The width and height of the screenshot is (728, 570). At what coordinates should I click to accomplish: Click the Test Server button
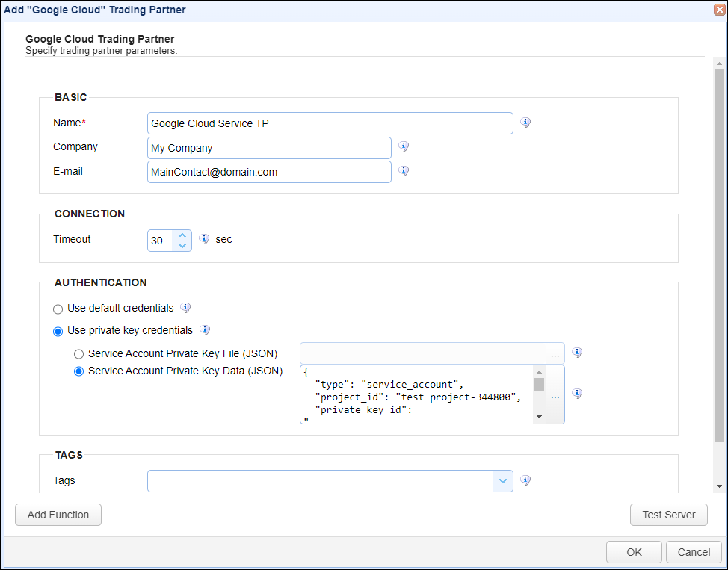[668, 515]
